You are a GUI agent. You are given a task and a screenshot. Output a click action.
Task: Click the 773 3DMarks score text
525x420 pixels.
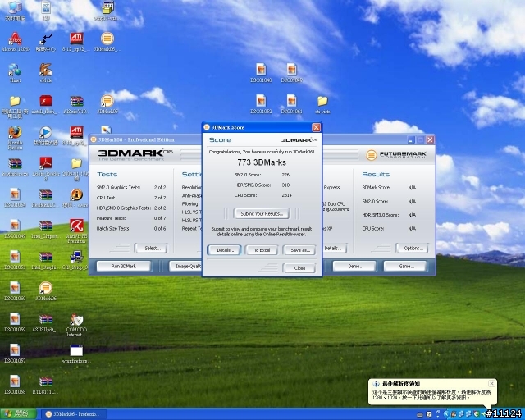coord(262,162)
